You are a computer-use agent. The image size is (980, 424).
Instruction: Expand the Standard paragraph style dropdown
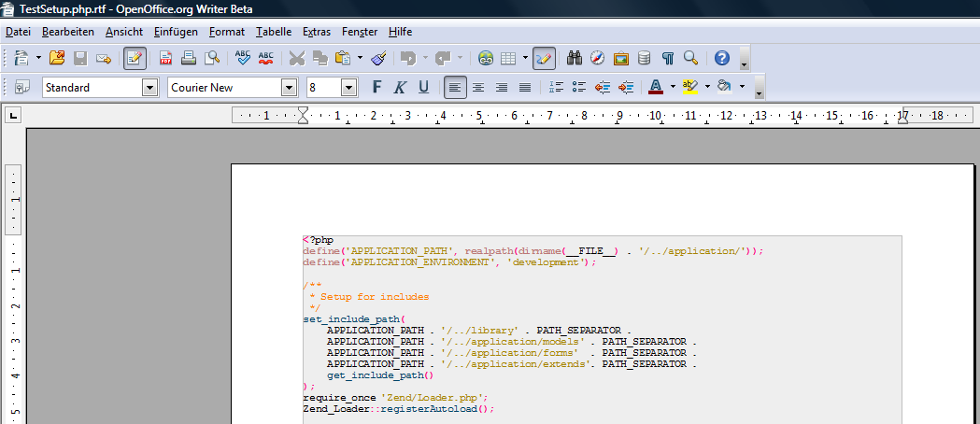click(x=149, y=88)
